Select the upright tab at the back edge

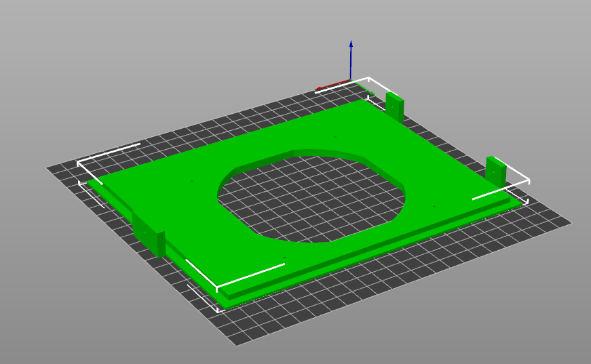[x=394, y=107]
